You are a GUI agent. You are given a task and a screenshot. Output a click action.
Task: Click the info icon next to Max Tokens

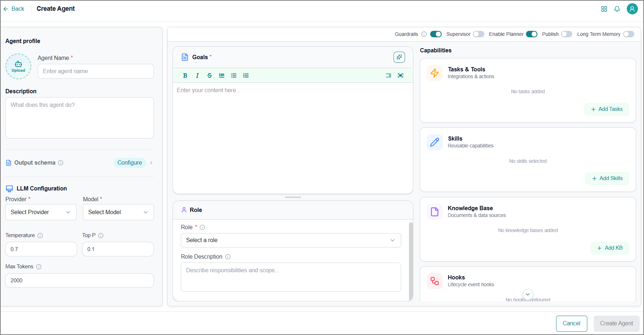pos(39,267)
